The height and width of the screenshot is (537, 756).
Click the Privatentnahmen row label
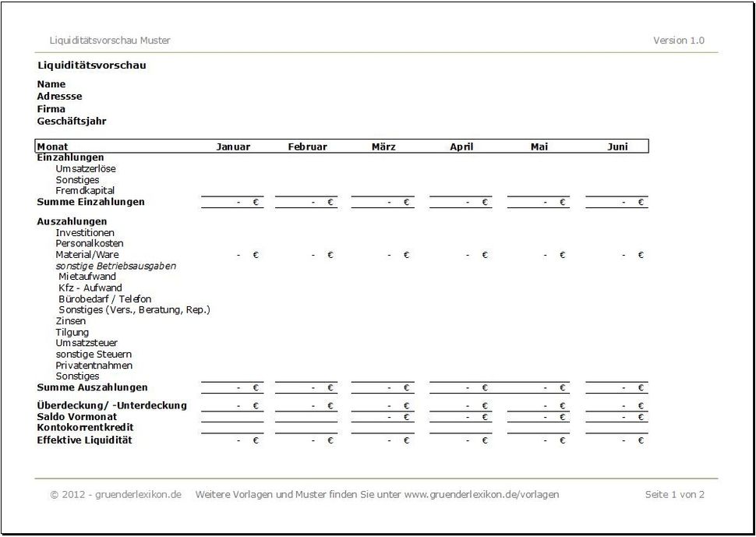tap(94, 366)
